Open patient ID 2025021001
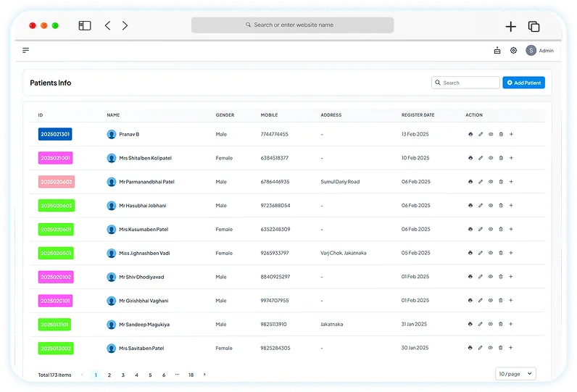 (55, 158)
